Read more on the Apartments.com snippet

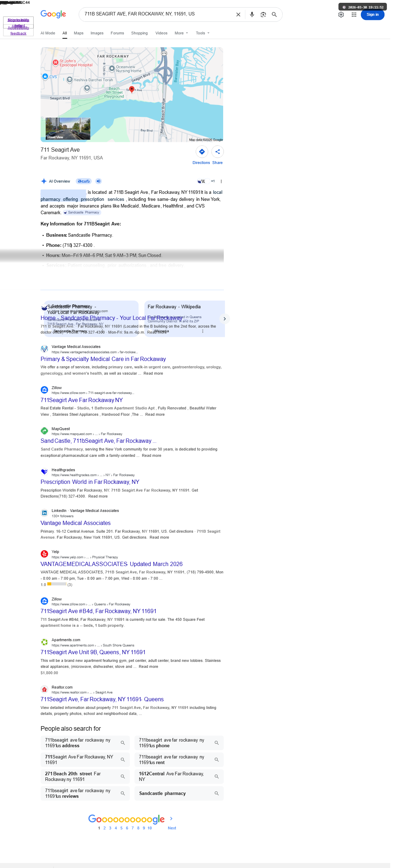pos(148,666)
